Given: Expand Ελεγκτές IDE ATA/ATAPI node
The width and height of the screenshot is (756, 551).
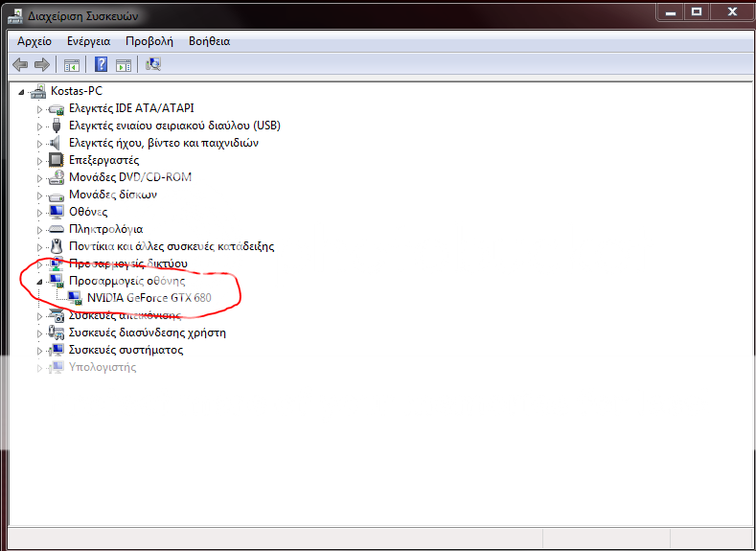Looking at the screenshot, I should tap(40, 108).
